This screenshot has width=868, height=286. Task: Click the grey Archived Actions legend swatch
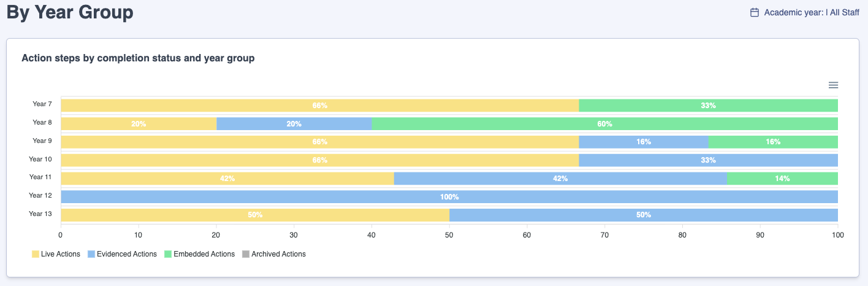pyautogui.click(x=246, y=254)
